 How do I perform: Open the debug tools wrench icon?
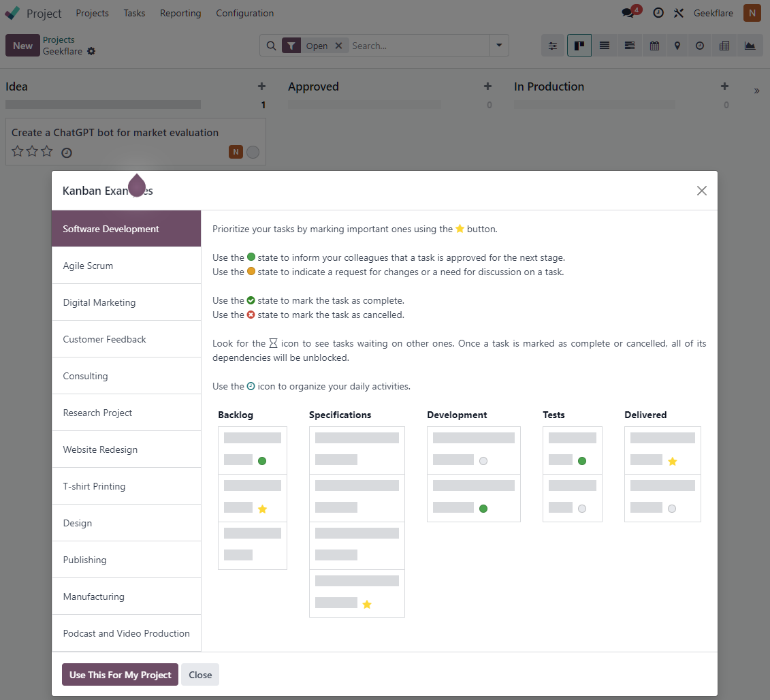[x=679, y=13]
